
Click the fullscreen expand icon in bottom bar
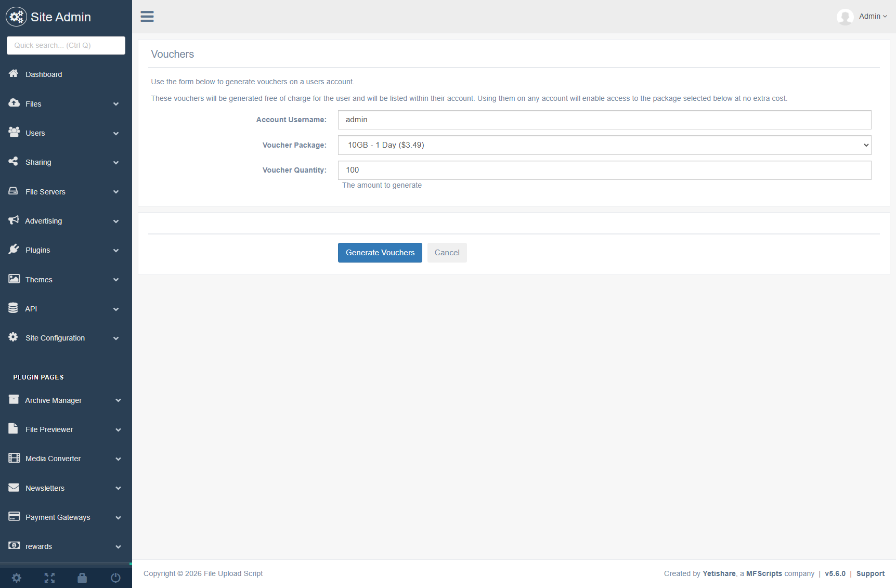pyautogui.click(x=49, y=578)
